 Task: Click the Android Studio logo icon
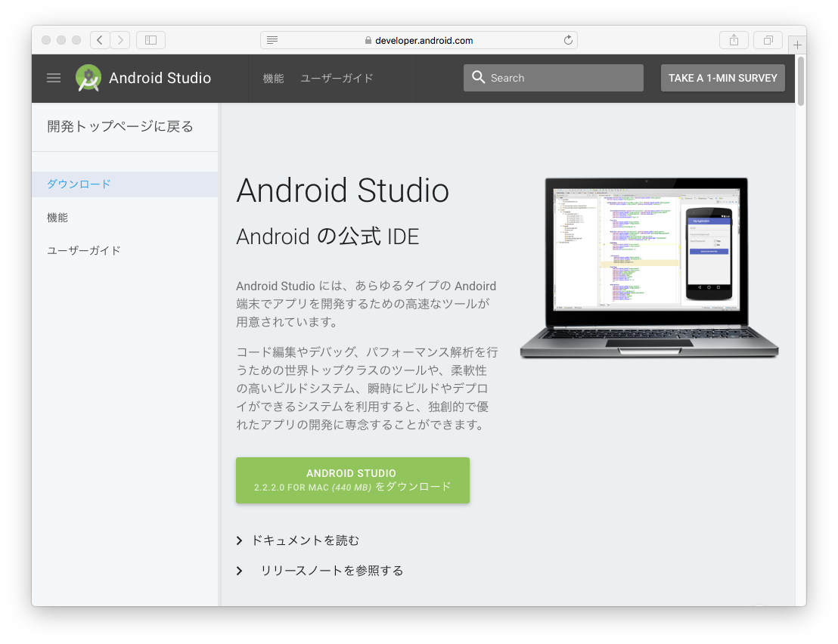click(x=88, y=78)
